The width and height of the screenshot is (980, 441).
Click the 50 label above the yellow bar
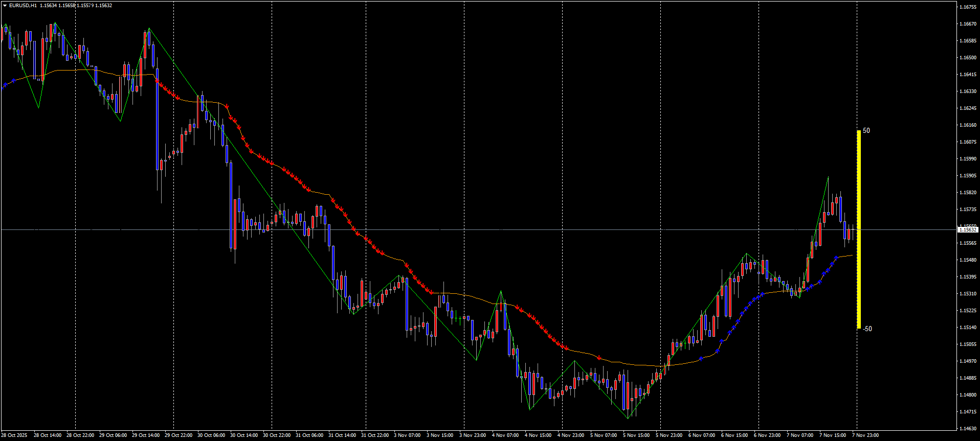click(x=866, y=131)
